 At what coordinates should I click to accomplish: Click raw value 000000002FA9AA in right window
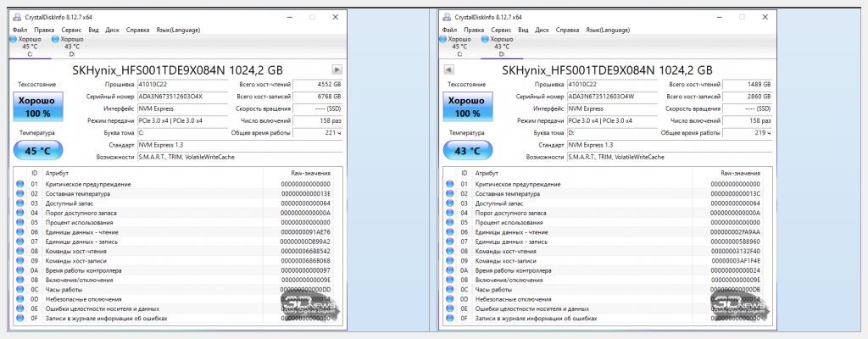click(x=735, y=232)
